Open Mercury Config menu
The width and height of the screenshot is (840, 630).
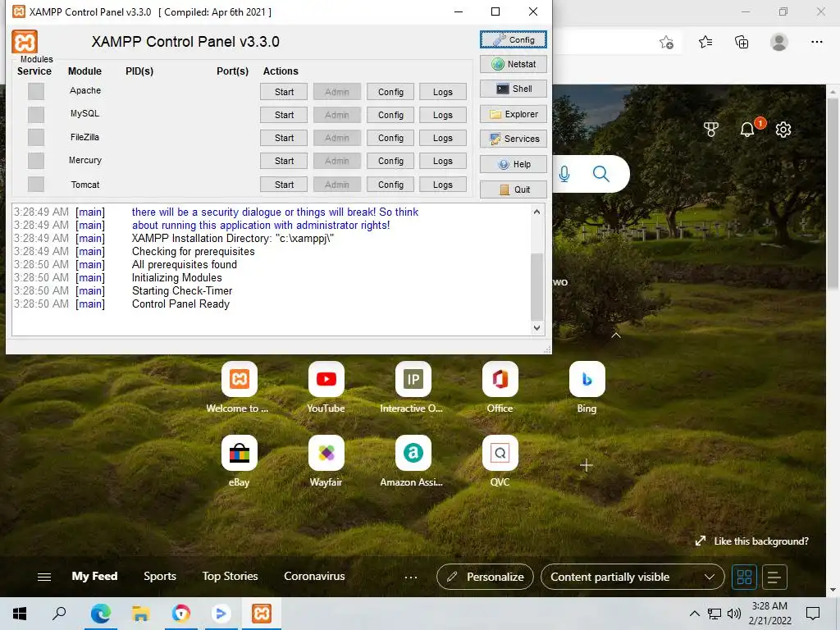pos(390,161)
